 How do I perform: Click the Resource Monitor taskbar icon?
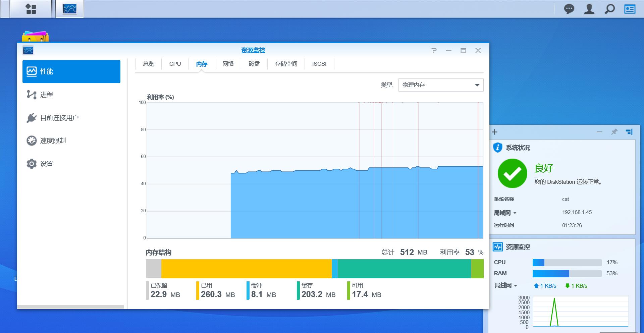[70, 9]
